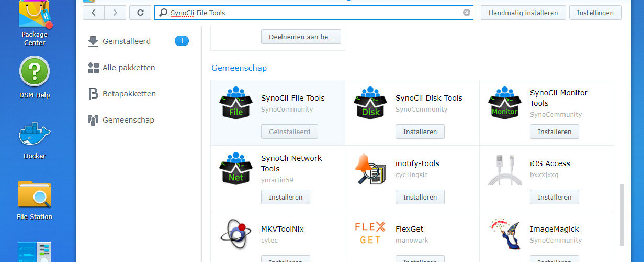Focus the SynoCli File Tools search box
The width and height of the screenshot is (644, 262).
pyautogui.click(x=314, y=13)
